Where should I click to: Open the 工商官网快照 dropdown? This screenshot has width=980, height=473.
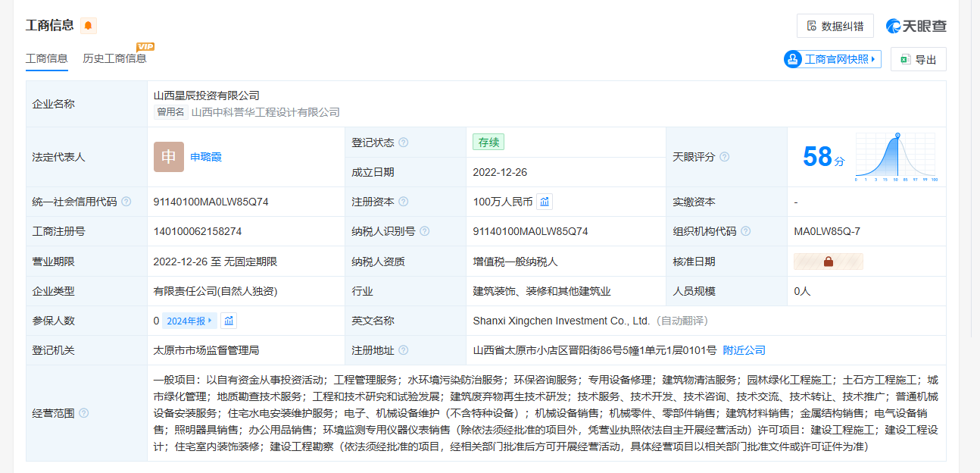[832, 59]
